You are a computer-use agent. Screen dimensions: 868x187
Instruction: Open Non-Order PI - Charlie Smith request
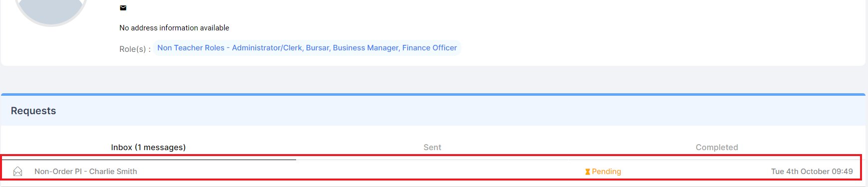[x=85, y=172]
